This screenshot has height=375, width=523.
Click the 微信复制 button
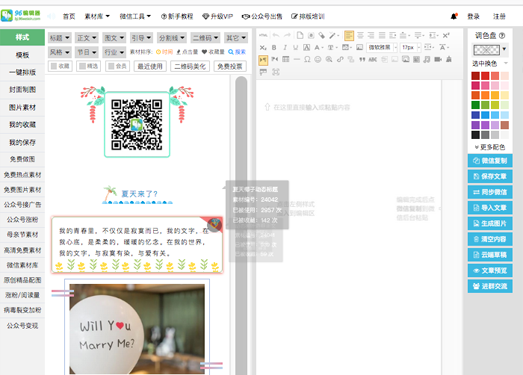point(490,160)
